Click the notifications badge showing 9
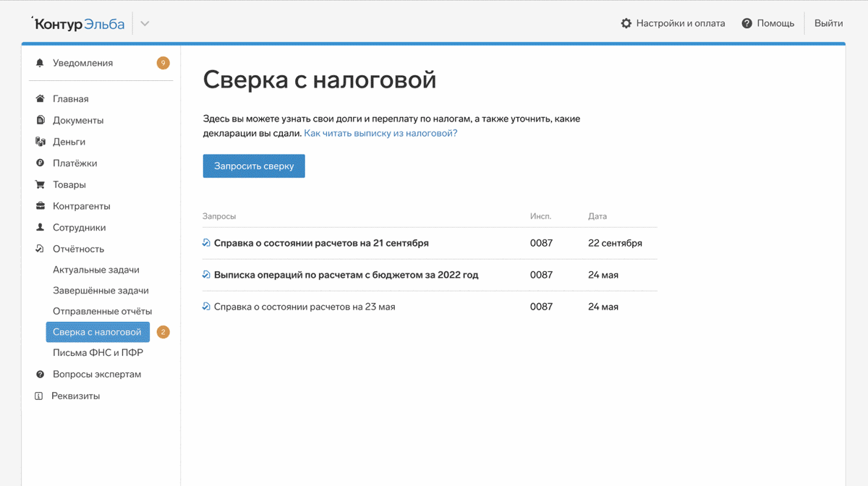This screenshot has width=868, height=486. [x=163, y=63]
